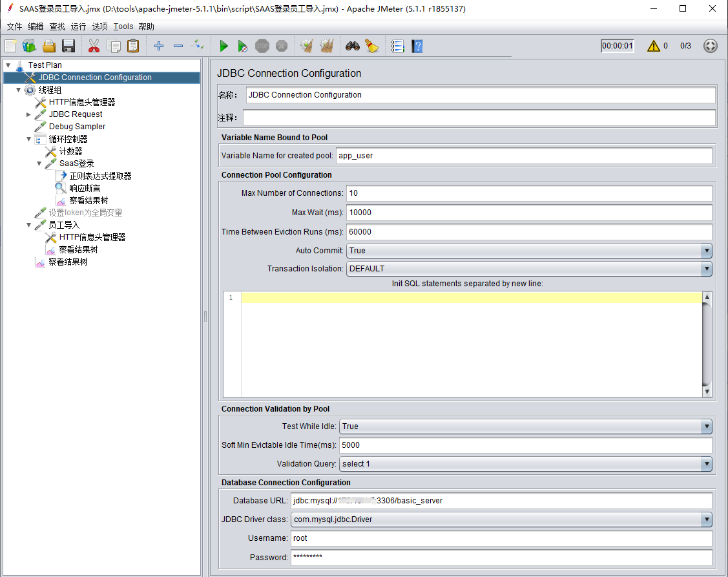Select HTTP信息头管理器 under 线程组

point(81,102)
